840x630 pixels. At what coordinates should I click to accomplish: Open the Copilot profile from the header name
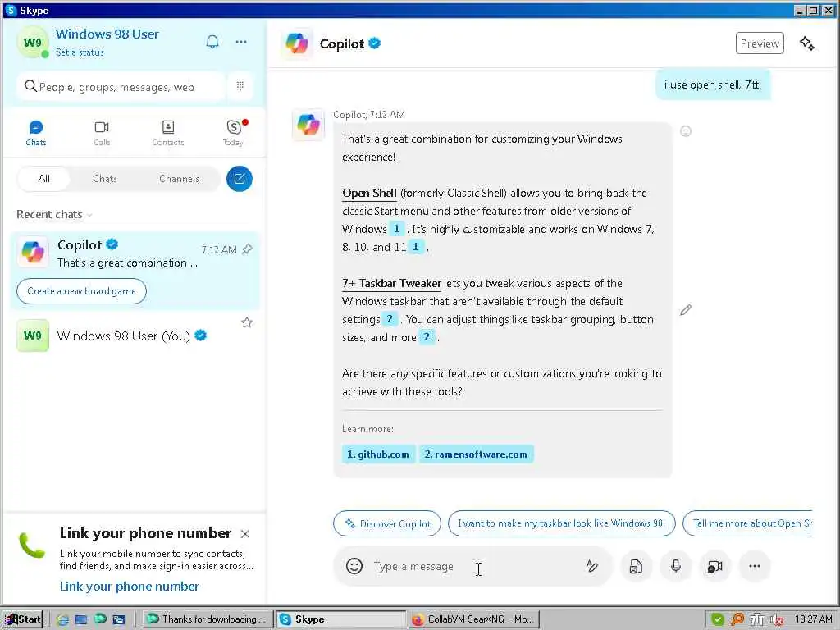342,44
